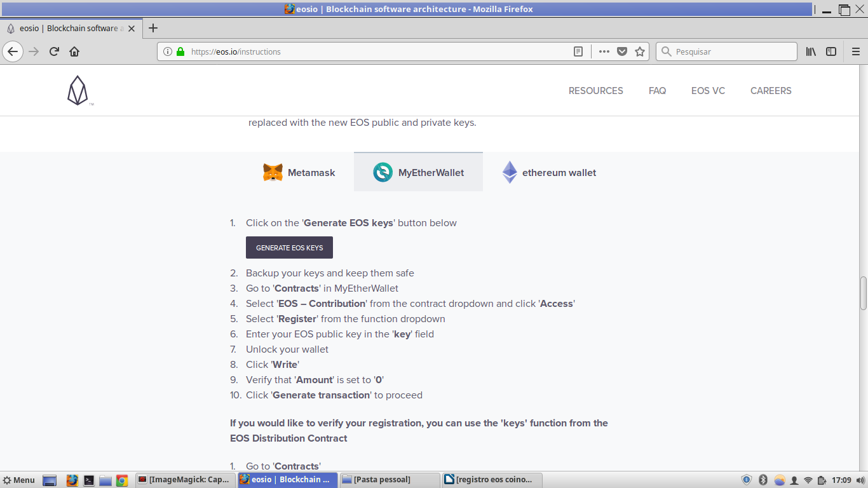This screenshot has height=488, width=868.
Task: Go back to the previous page
Action: coord(13,51)
